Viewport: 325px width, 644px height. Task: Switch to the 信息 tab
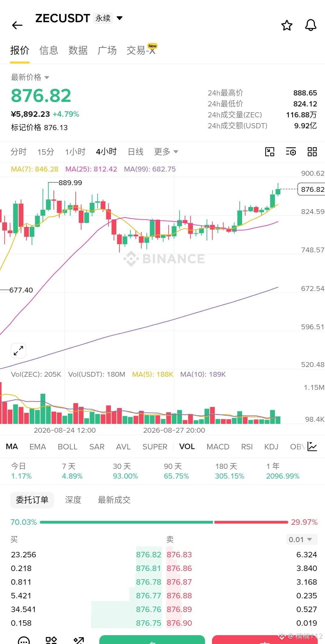[x=49, y=50]
